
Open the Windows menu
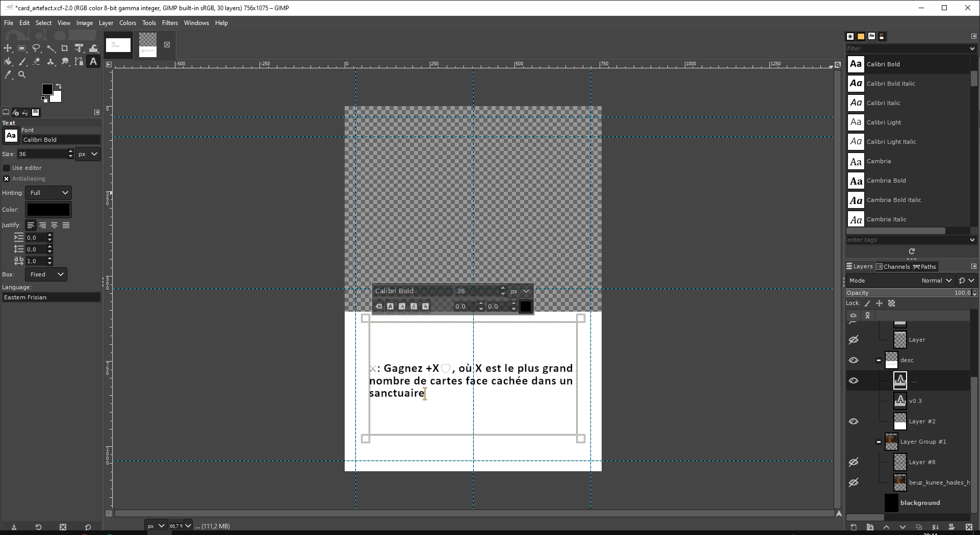(196, 23)
